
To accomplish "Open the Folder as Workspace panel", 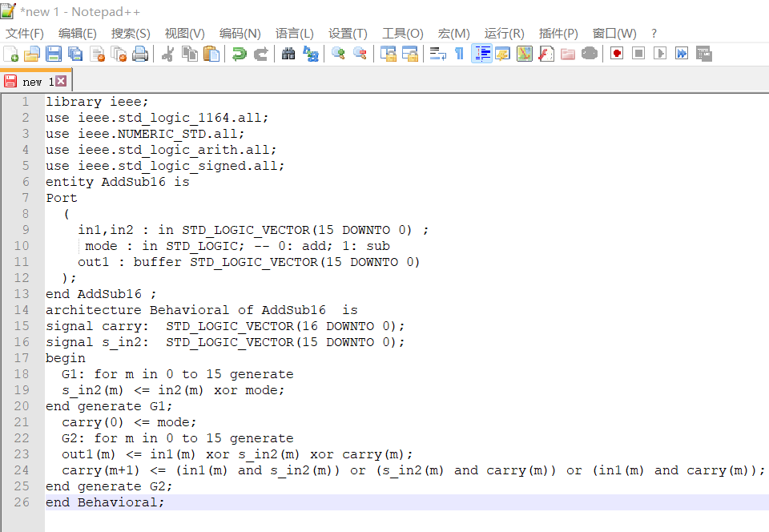I will (x=567, y=54).
